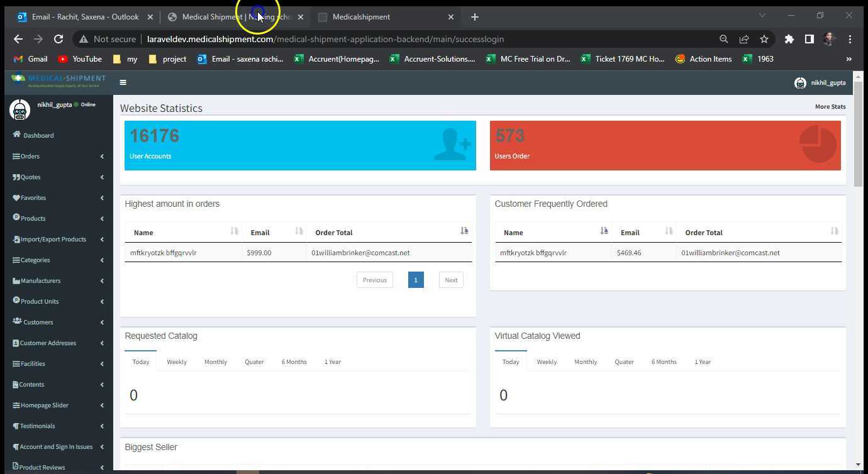Sort Highest amount table by Order Total
The height and width of the screenshot is (474, 868).
pyautogui.click(x=464, y=232)
